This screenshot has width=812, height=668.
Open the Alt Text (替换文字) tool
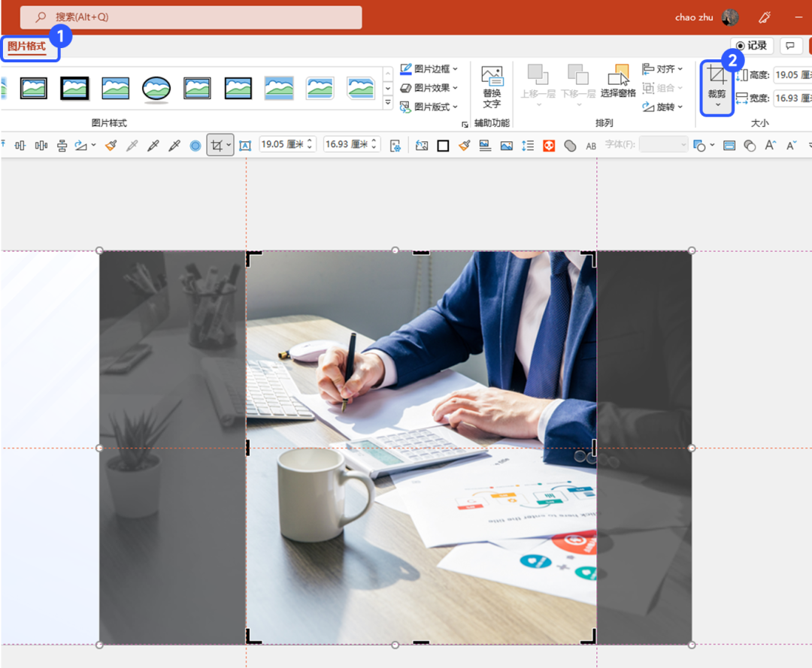492,87
